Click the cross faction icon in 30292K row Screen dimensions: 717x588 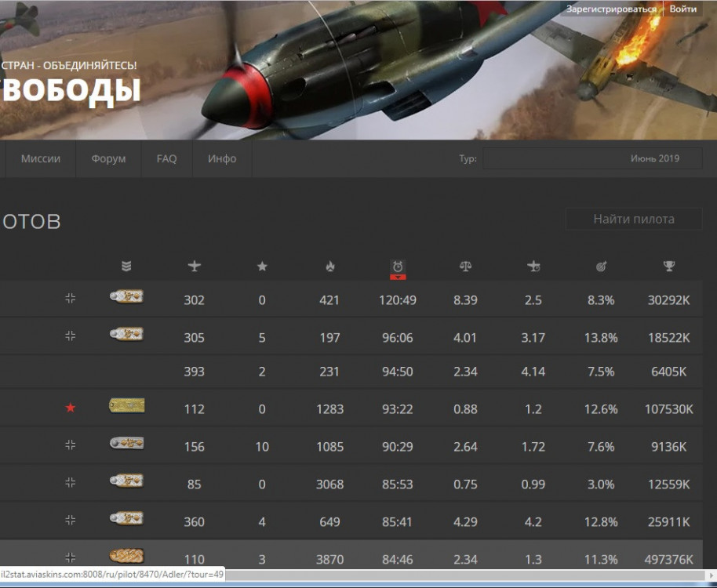tap(70, 299)
